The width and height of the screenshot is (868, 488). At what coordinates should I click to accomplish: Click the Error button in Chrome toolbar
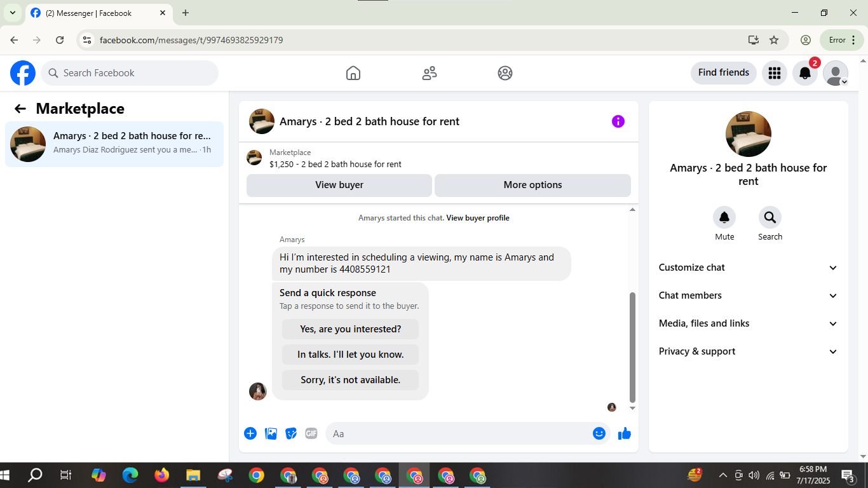tap(842, 40)
